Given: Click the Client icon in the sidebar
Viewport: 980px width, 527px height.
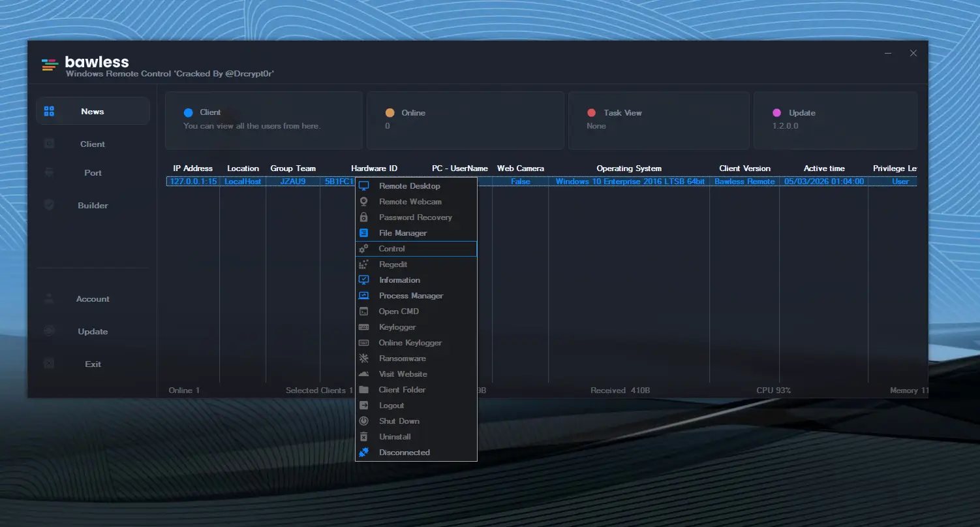Looking at the screenshot, I should coord(49,144).
